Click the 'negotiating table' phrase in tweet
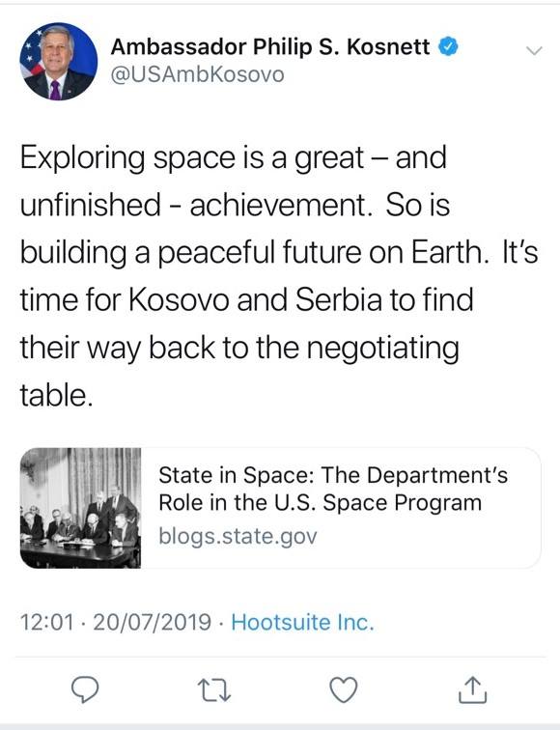Image resolution: width=560 pixels, height=730 pixels. click(x=239, y=371)
